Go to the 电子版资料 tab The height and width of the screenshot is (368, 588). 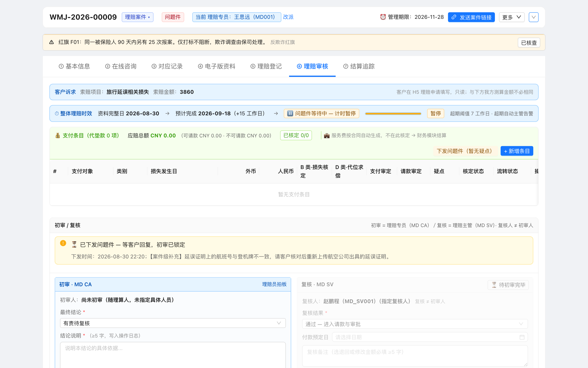(217, 66)
